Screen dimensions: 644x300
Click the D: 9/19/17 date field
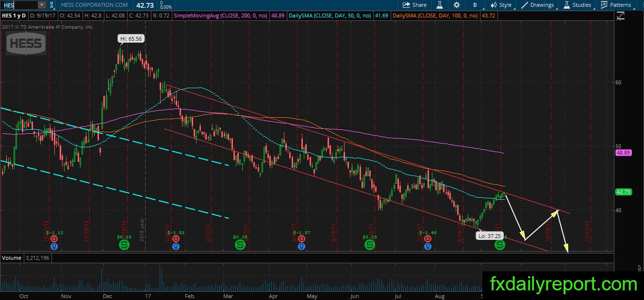43,16
